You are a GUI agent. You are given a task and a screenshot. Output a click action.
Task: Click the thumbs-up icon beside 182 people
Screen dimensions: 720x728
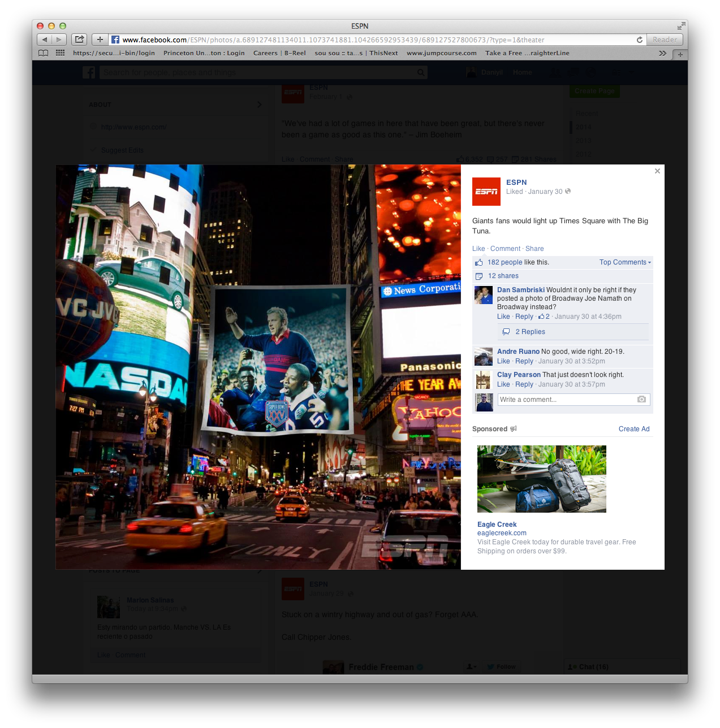(479, 262)
